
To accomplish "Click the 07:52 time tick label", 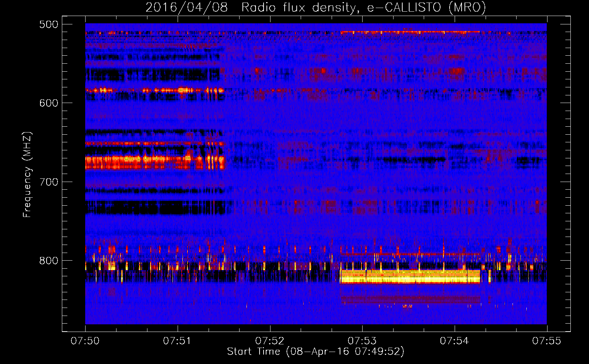I will pos(270,341).
